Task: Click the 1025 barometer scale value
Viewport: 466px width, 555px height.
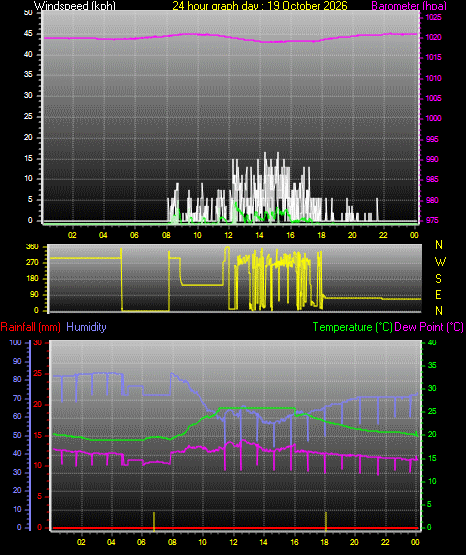Action: (433, 17)
